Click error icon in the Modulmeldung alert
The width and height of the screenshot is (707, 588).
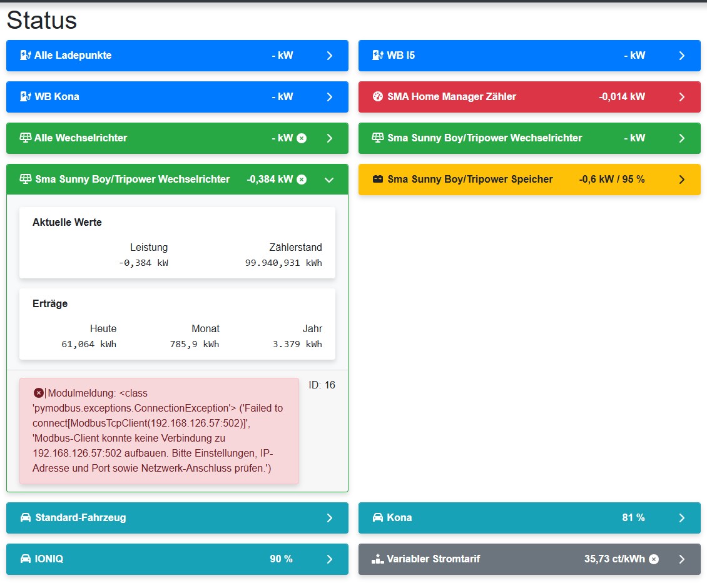tap(39, 393)
